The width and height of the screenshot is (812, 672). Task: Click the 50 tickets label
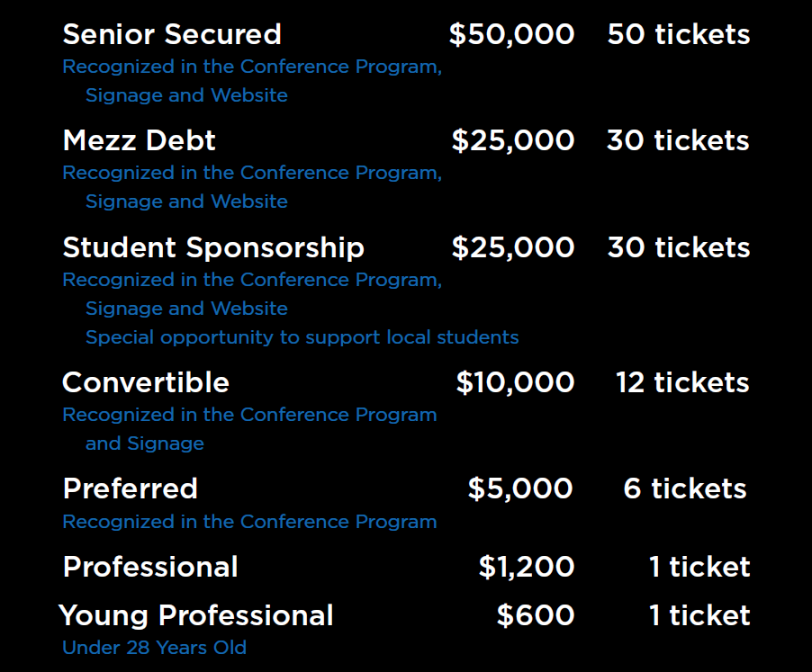pos(679,34)
